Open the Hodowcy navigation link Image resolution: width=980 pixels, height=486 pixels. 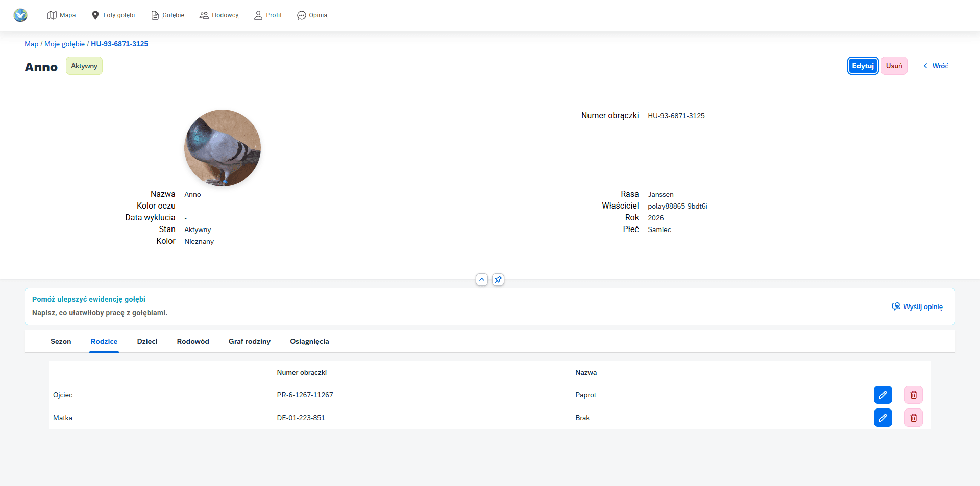[x=225, y=15]
